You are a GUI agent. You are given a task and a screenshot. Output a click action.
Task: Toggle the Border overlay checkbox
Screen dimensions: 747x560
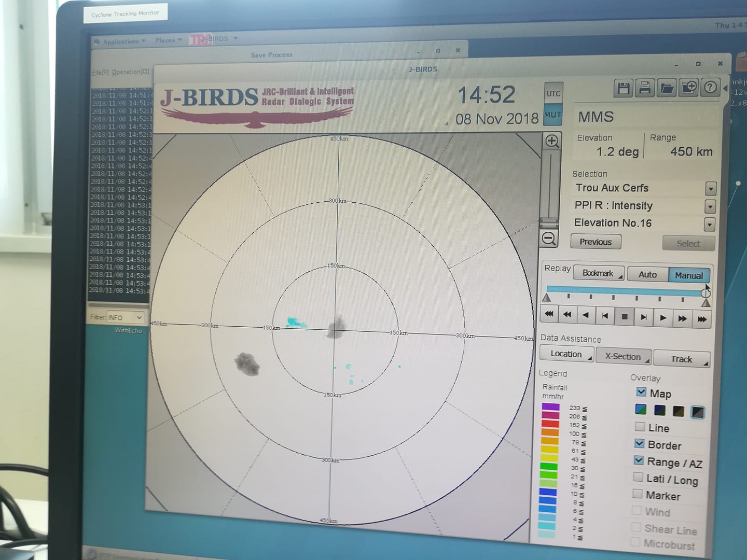tap(640, 444)
